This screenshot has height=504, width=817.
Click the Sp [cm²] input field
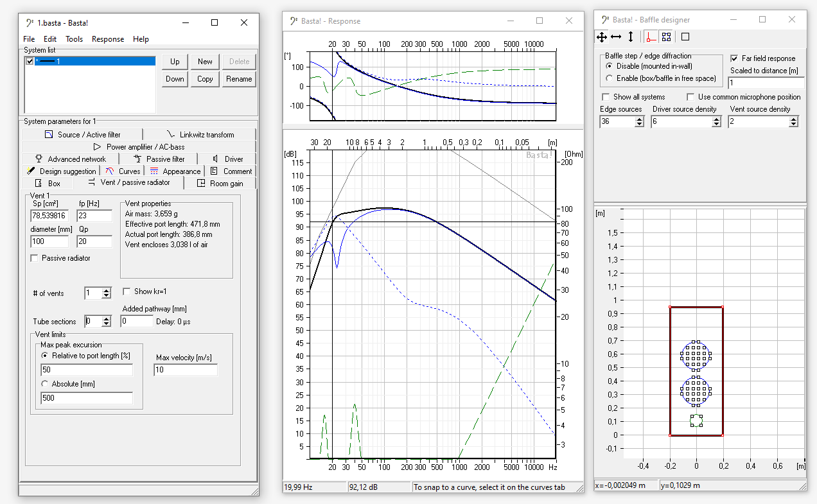point(49,215)
